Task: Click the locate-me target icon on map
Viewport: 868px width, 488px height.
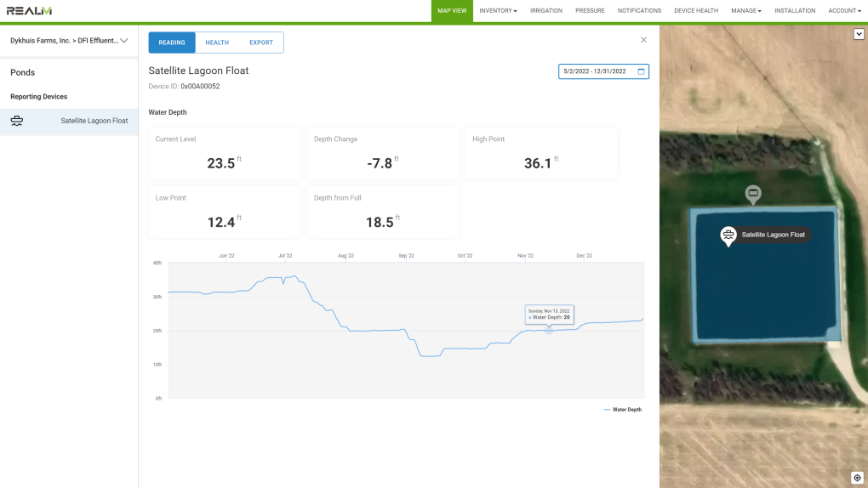Action: [x=857, y=478]
